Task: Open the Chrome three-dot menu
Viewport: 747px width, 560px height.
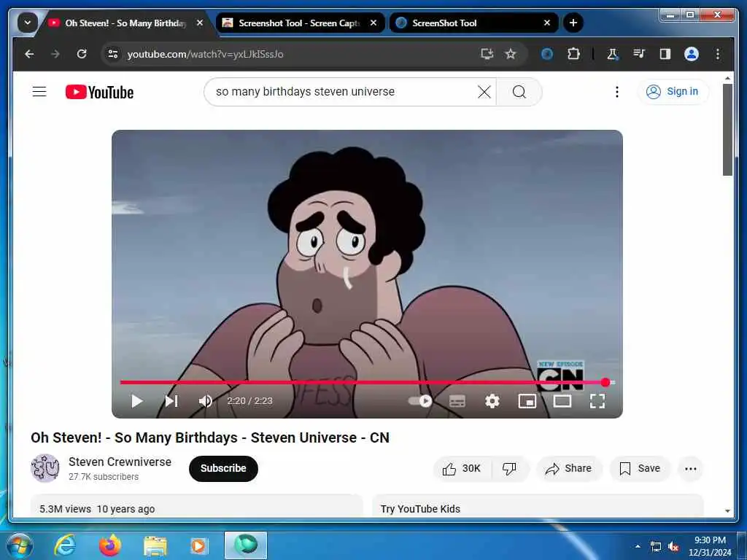Action: pyautogui.click(x=718, y=54)
